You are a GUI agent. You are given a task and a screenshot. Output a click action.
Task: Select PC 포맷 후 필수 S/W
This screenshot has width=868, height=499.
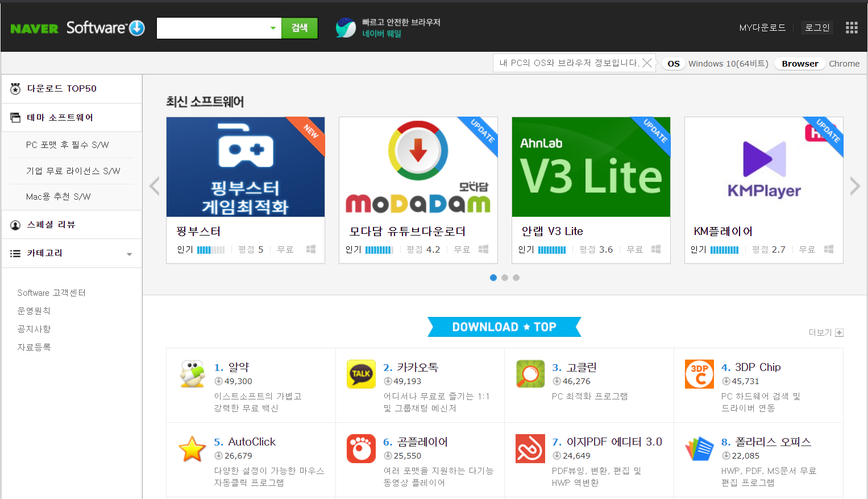(x=68, y=145)
